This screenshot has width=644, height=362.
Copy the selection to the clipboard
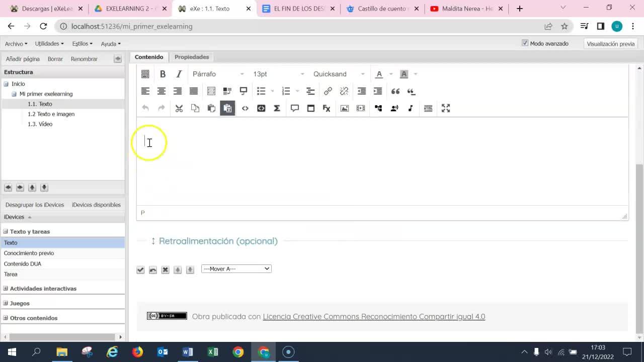click(195, 108)
